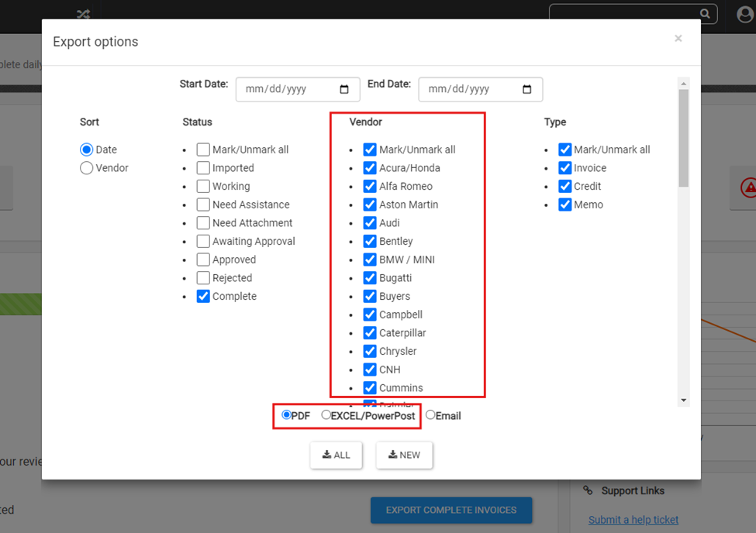The image size is (756, 533).
Task: Select the Email export radio
Action: tap(430, 414)
